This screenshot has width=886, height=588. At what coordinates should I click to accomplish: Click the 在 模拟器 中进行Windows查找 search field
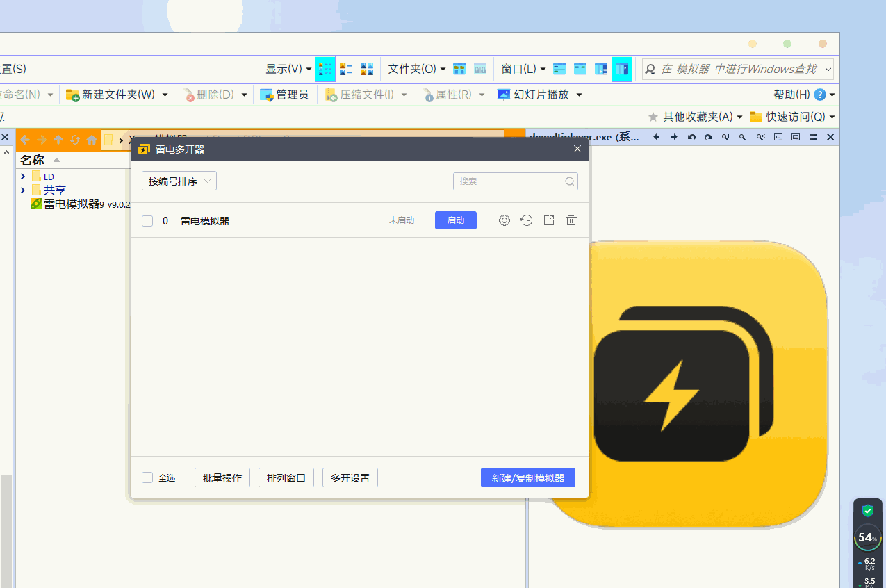(x=737, y=69)
